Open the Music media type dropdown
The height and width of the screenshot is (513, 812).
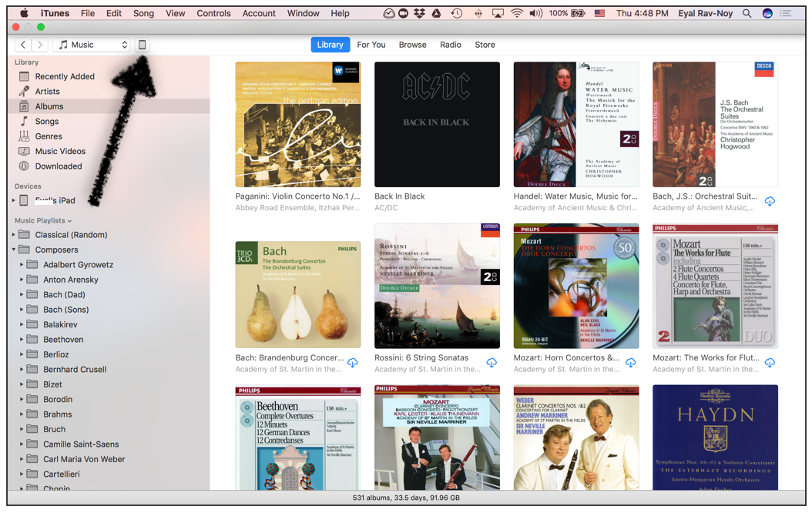91,45
